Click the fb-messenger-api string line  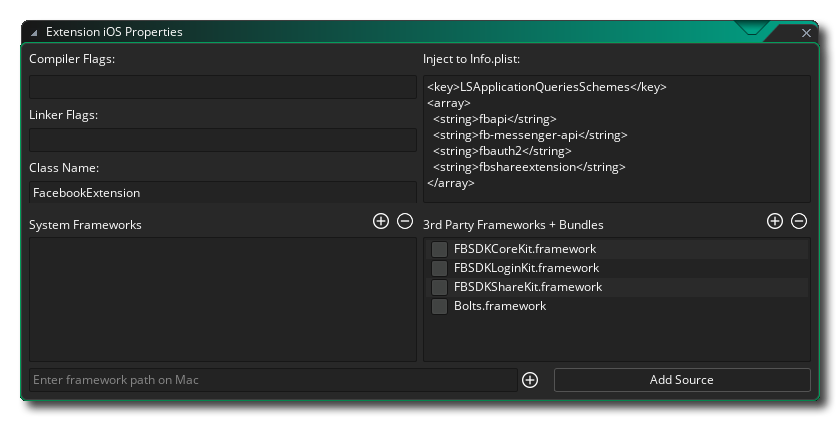[530, 135]
